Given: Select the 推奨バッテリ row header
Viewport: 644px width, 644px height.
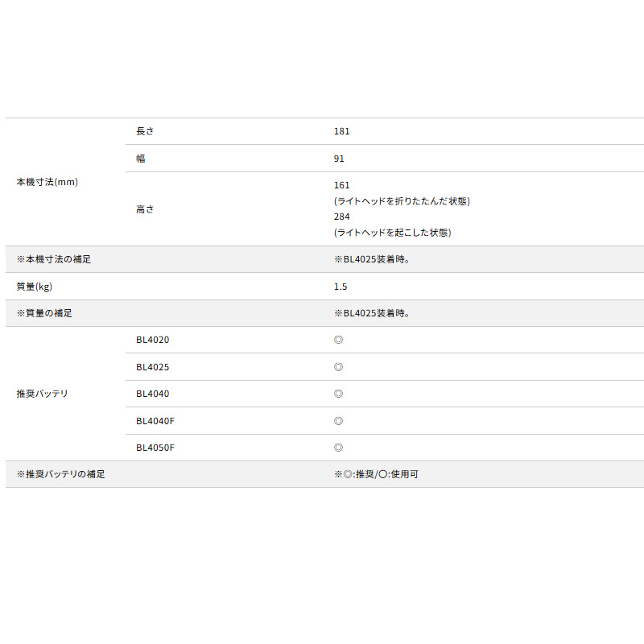Looking at the screenshot, I should coord(43,394).
